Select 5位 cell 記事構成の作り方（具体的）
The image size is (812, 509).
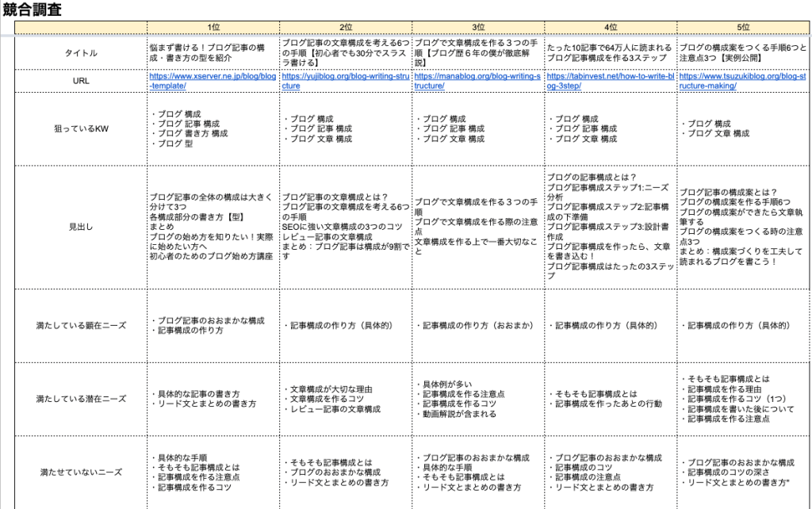744,326
